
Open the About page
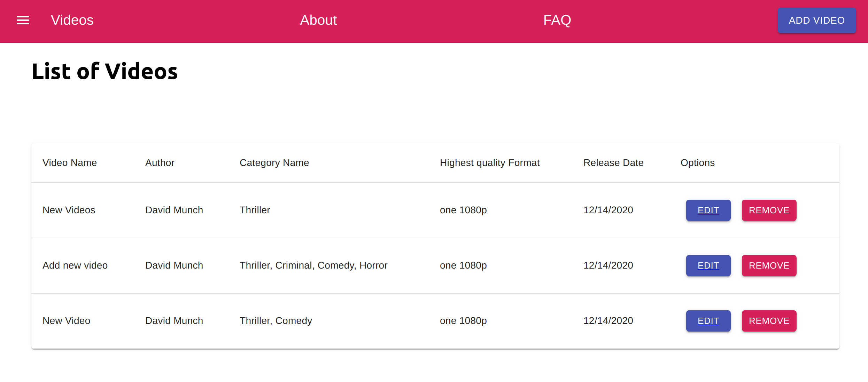[x=318, y=20]
